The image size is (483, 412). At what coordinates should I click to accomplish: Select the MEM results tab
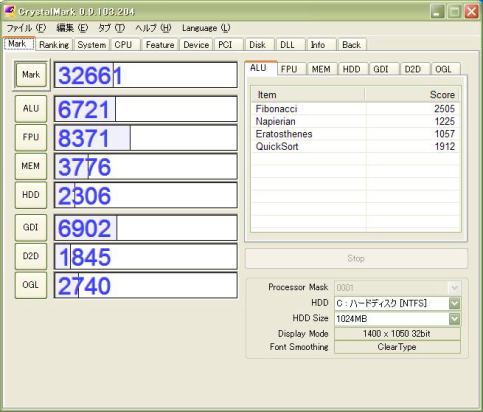(322, 69)
